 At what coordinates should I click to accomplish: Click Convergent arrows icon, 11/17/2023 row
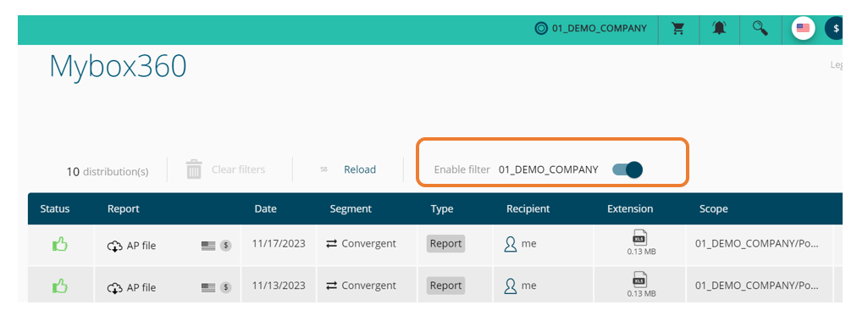click(332, 243)
